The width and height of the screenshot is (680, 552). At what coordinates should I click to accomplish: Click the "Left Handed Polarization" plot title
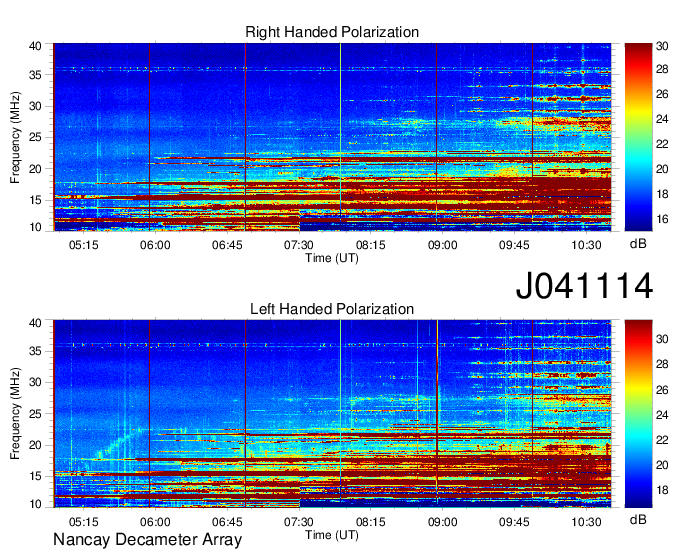tap(332, 309)
